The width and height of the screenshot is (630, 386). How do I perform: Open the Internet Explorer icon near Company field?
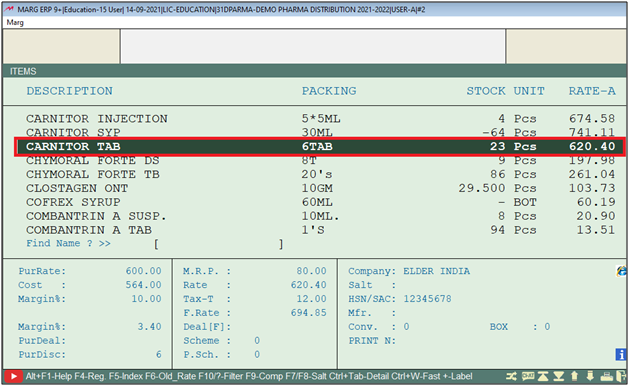point(621,271)
